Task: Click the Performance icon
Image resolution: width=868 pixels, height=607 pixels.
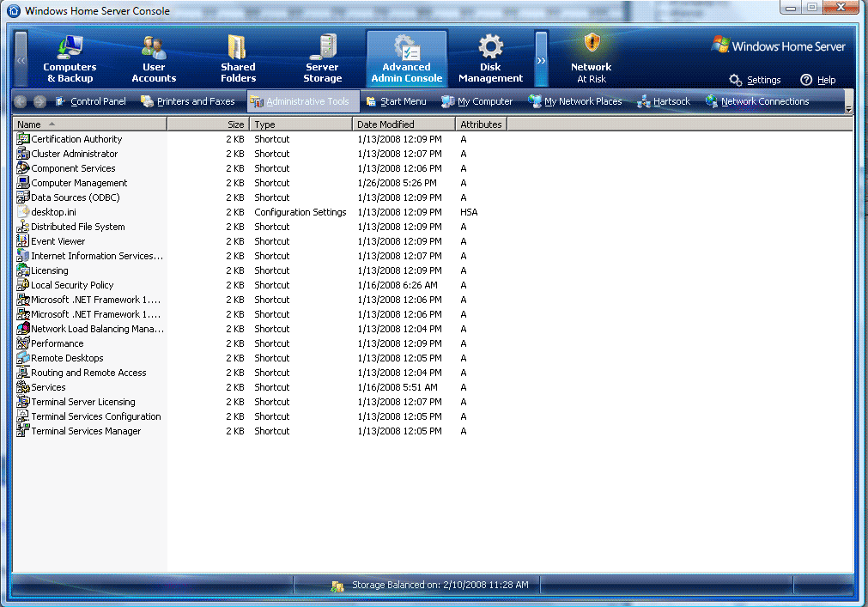Action: (22, 343)
